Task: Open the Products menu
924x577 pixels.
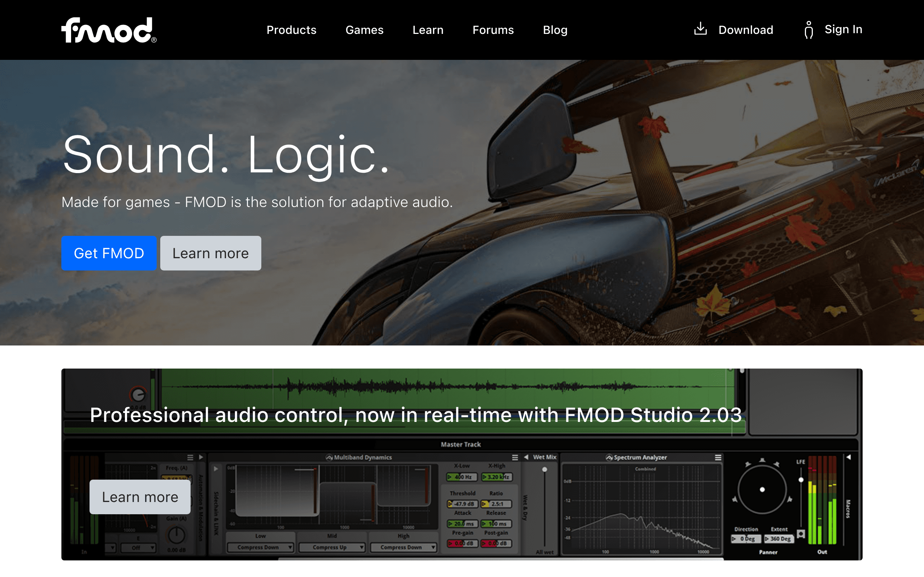Action: click(x=291, y=30)
